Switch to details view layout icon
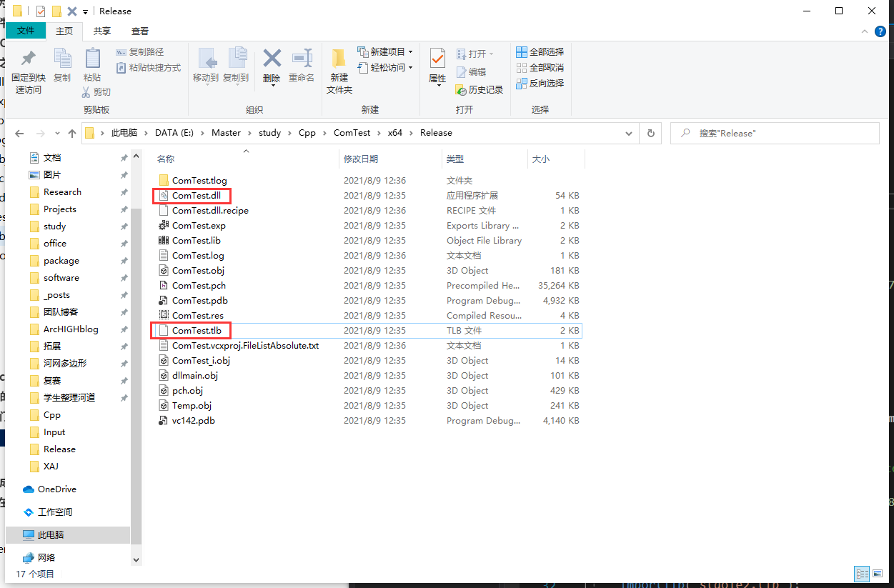 (x=863, y=574)
